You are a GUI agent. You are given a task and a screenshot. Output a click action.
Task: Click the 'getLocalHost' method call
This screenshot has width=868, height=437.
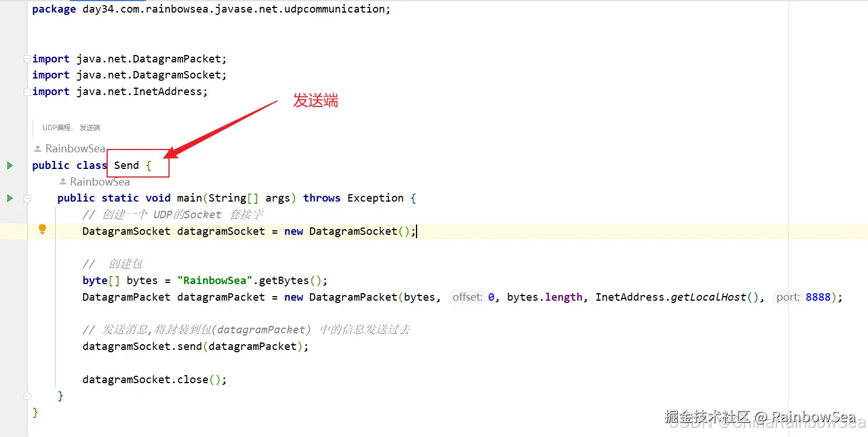point(709,297)
